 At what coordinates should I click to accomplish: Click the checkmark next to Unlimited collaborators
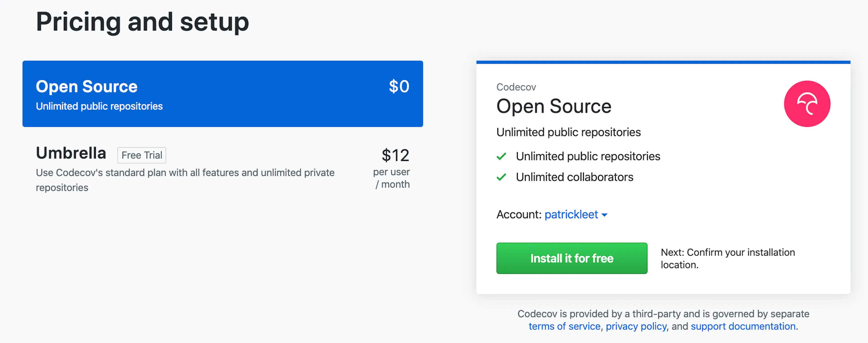click(x=501, y=177)
